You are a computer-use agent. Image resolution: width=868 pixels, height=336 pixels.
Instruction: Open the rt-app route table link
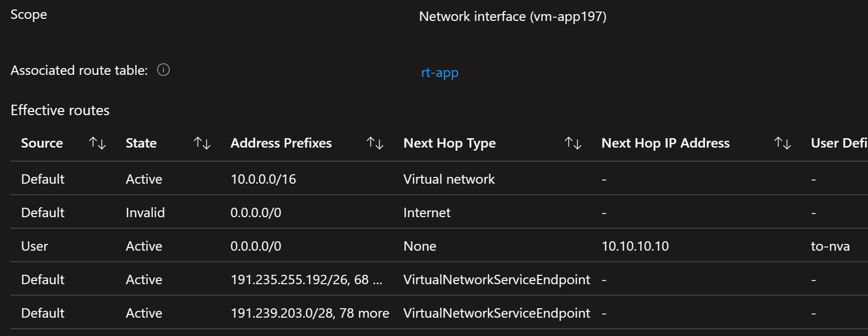(x=440, y=72)
